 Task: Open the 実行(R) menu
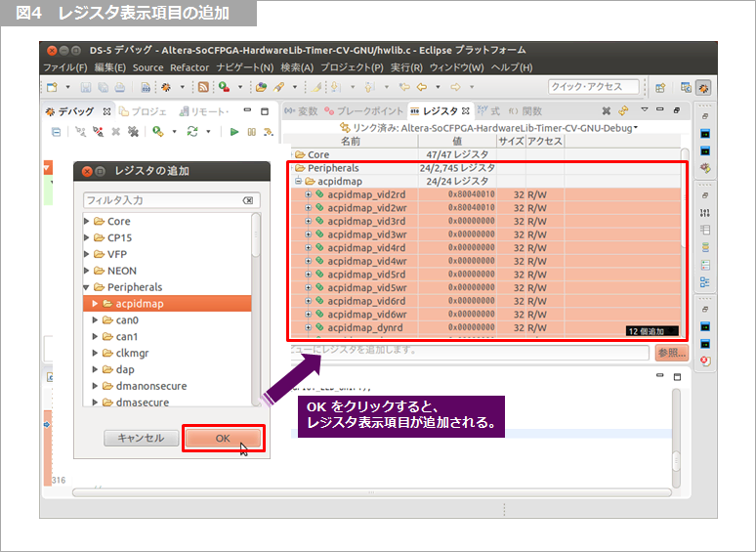(x=406, y=67)
